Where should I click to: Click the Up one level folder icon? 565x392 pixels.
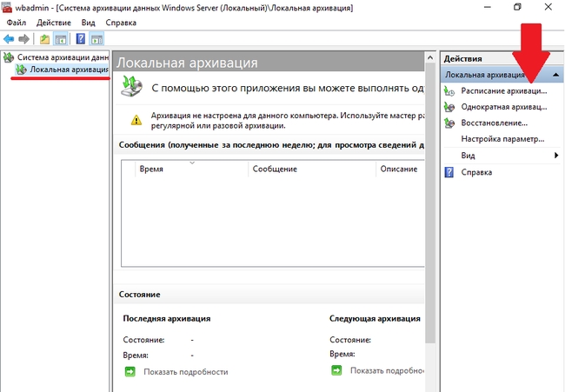coord(44,39)
